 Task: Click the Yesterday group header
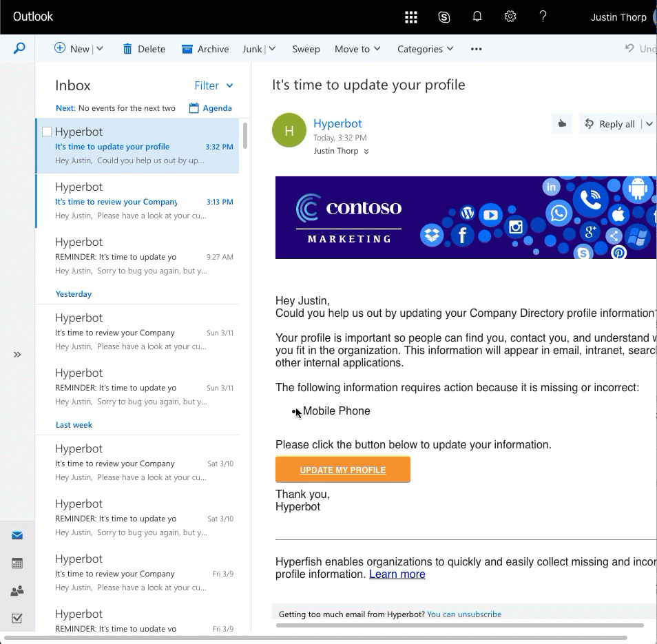point(73,294)
